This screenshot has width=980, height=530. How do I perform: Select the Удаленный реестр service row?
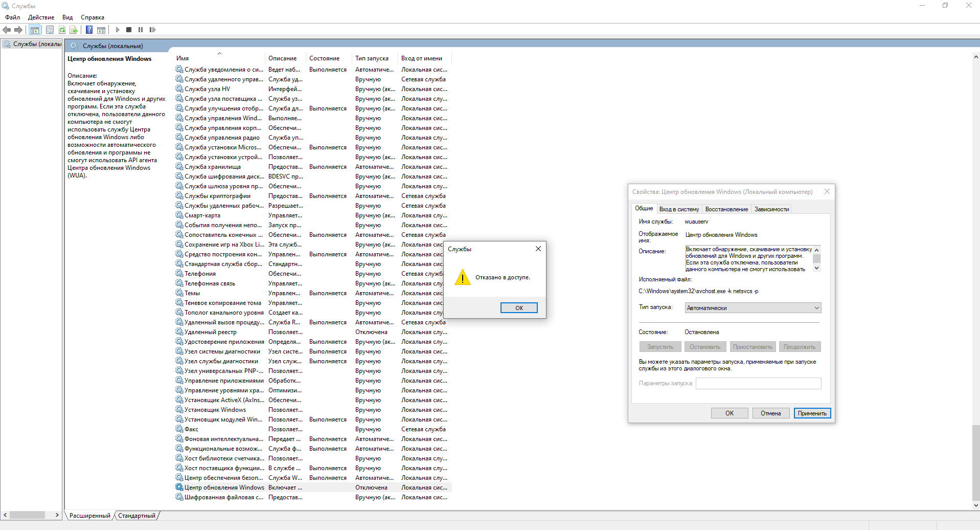(313, 332)
